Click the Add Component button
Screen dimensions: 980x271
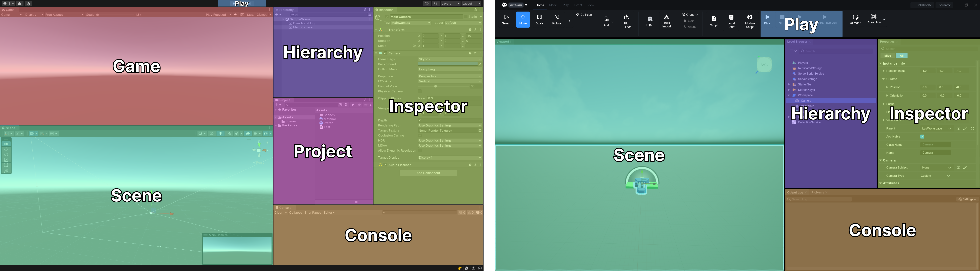pyautogui.click(x=428, y=173)
